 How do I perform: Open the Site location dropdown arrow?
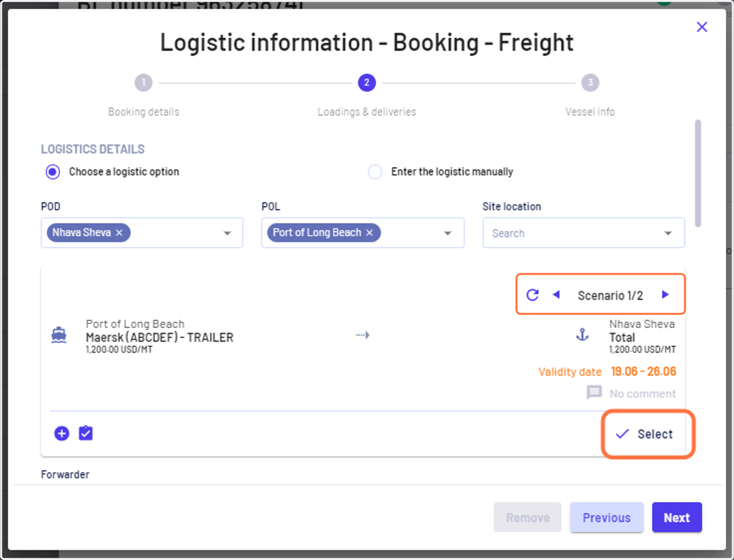pos(668,234)
